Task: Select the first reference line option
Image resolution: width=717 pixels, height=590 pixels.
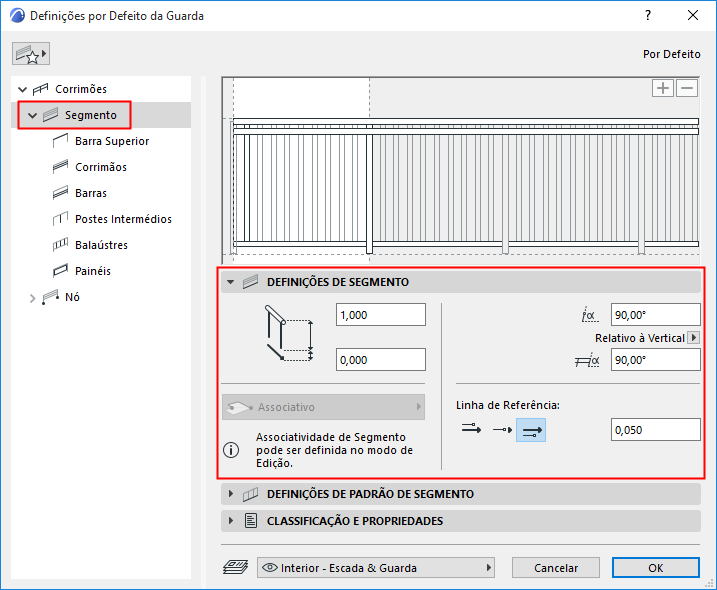Action: point(471,429)
